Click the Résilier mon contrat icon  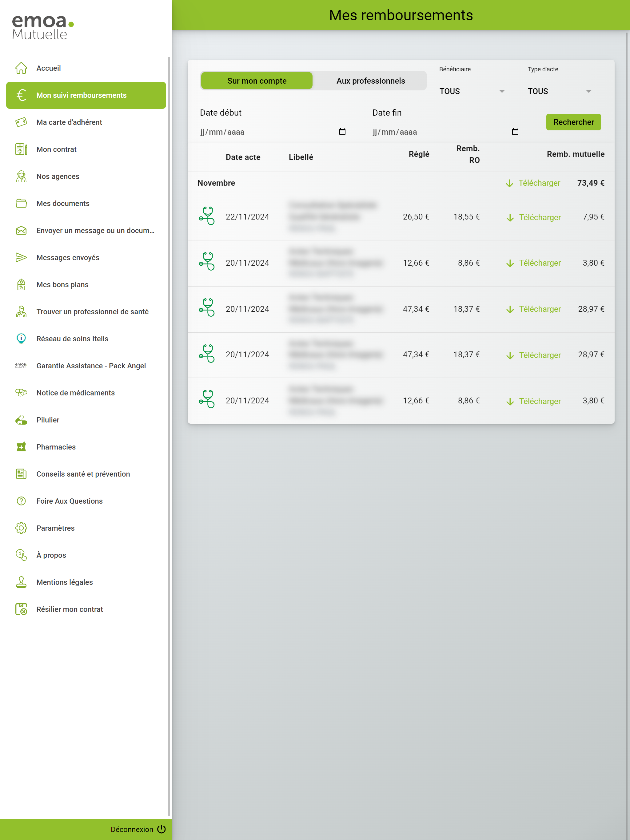tap(21, 609)
